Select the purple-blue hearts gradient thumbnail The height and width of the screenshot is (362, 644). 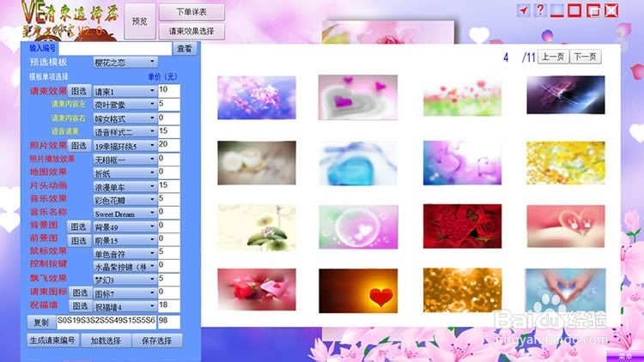(x=463, y=162)
